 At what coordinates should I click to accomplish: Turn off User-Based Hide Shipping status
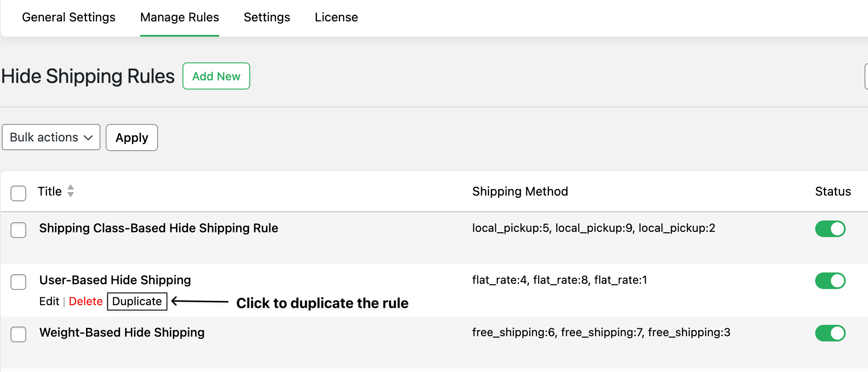pos(830,281)
